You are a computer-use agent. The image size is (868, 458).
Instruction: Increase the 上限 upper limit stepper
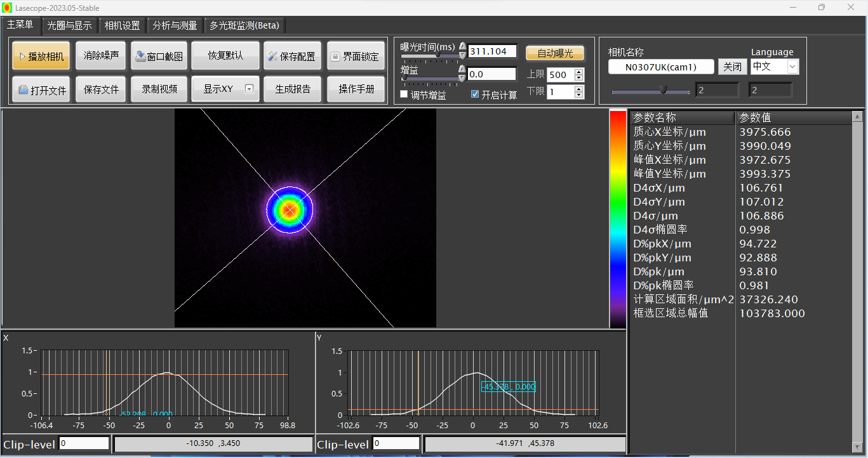pyautogui.click(x=578, y=72)
